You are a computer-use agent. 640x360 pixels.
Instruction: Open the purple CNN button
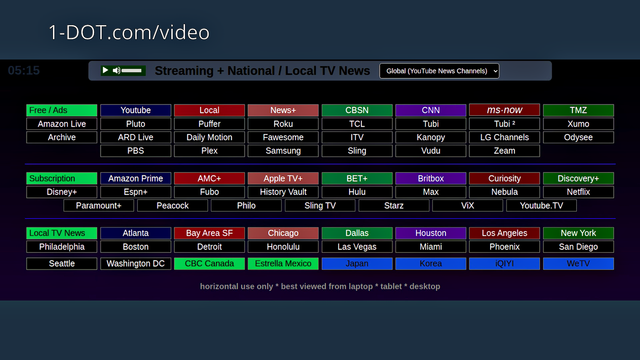coord(431,110)
